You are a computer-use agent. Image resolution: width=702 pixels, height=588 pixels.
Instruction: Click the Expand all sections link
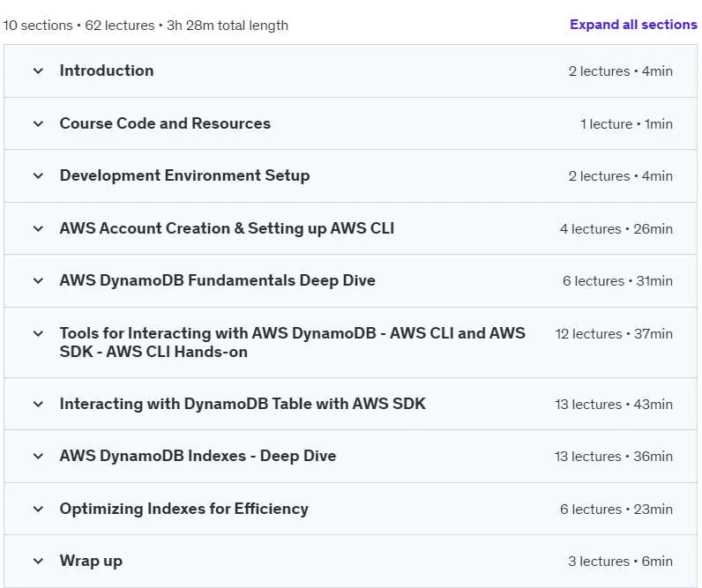[633, 25]
